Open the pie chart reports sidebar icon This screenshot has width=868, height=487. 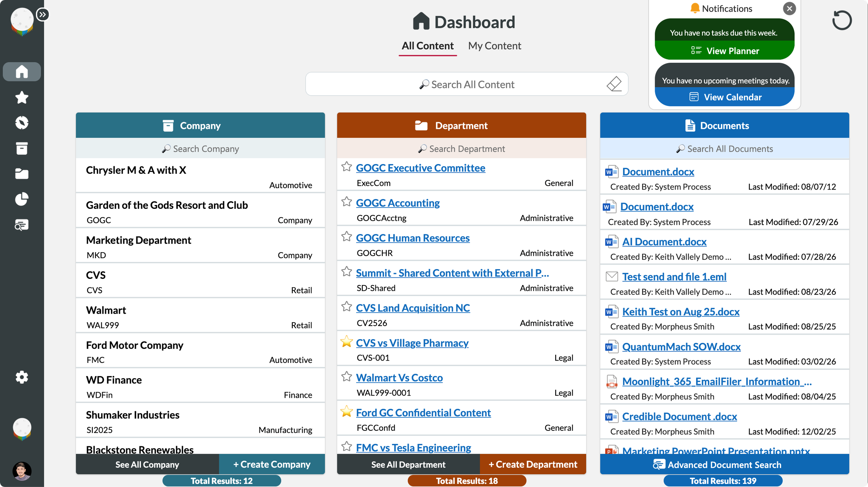(22, 199)
